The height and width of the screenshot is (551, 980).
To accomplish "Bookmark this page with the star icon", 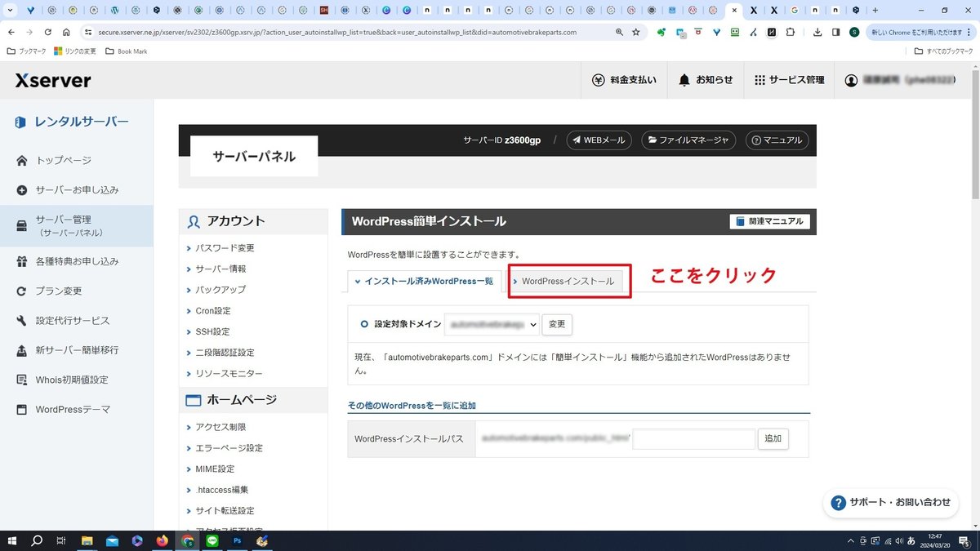I will point(635,32).
